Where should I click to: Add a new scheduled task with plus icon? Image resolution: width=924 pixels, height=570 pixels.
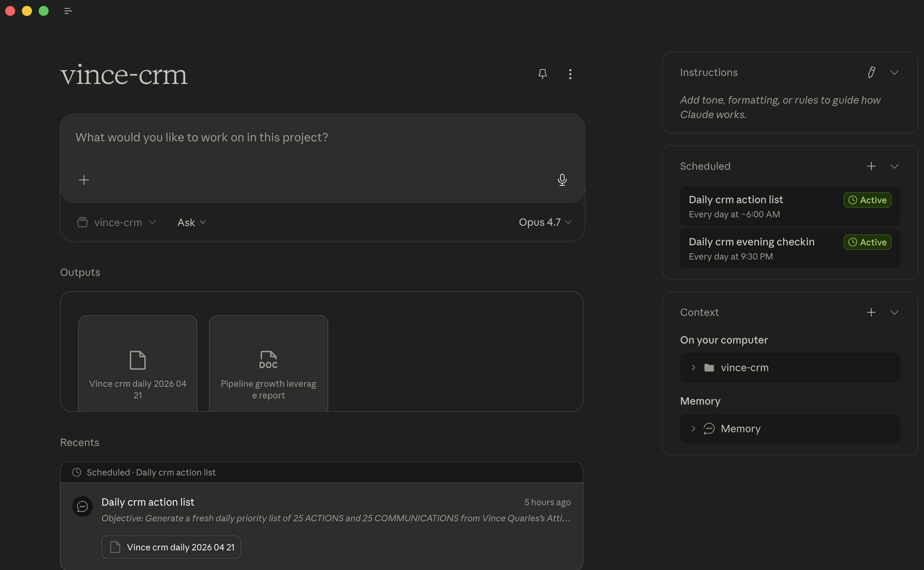click(871, 166)
